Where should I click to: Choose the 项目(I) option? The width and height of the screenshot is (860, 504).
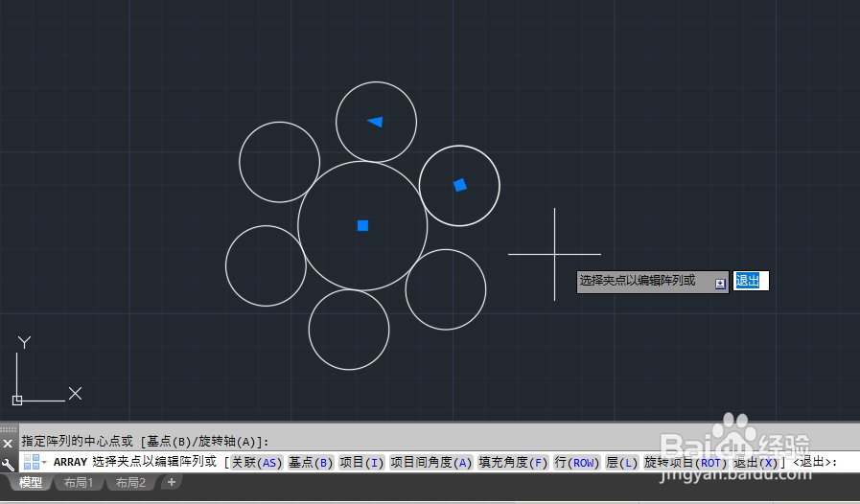pos(362,463)
